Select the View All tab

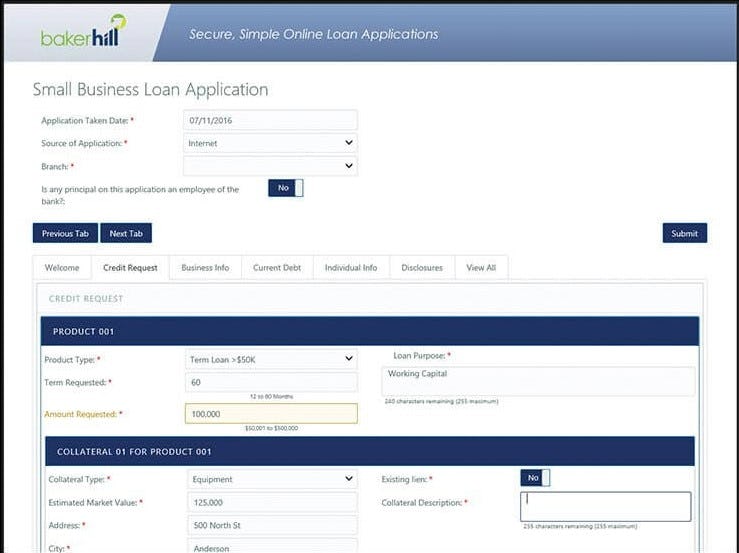[481, 268]
